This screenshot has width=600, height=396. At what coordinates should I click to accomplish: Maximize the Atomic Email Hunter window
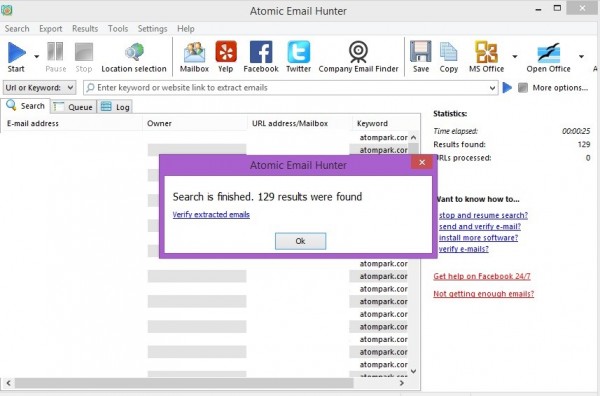[x=558, y=8]
